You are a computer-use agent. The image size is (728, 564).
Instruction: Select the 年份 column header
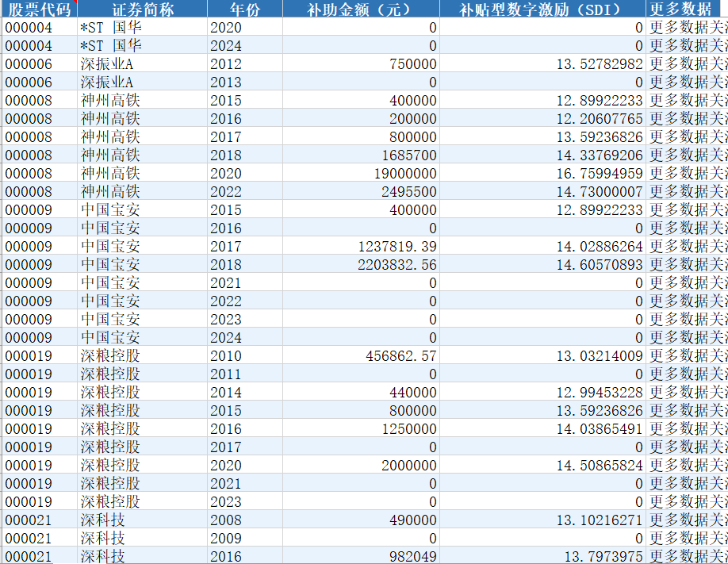(245, 9)
